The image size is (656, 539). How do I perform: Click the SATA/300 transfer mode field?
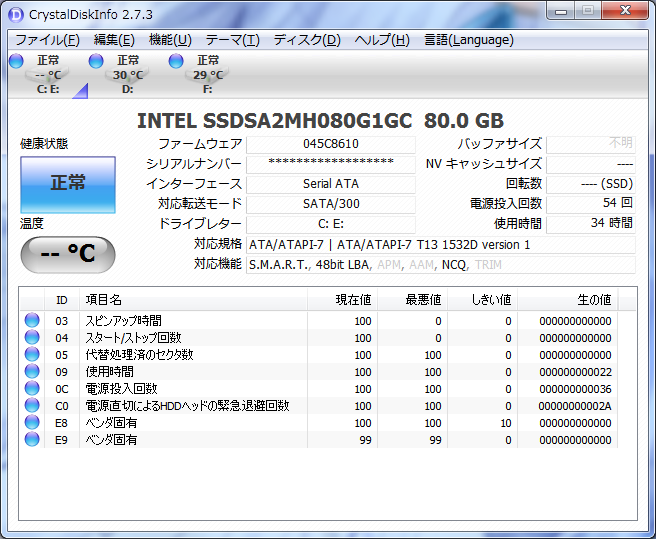pyautogui.click(x=331, y=204)
